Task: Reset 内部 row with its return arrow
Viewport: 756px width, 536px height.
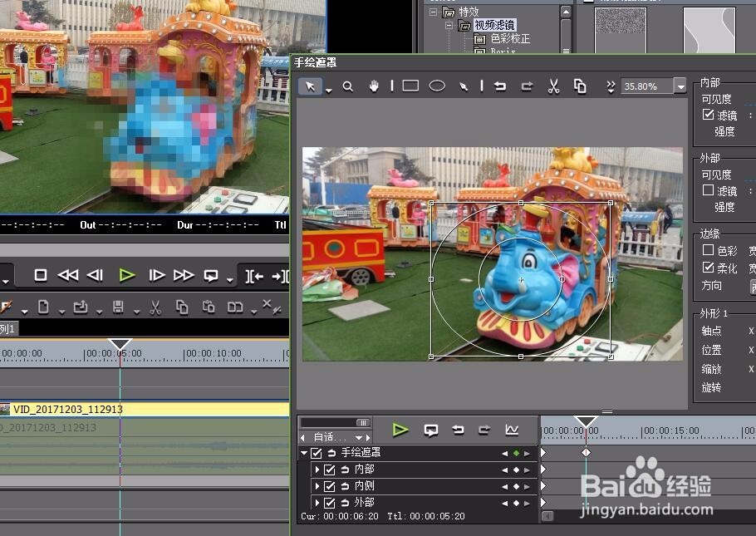Action: [x=345, y=470]
